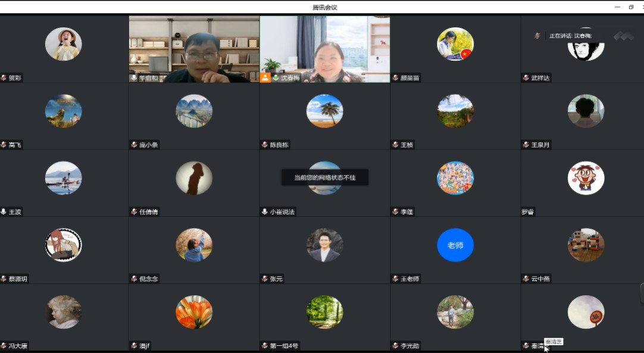Click the microphone icon beside 小崔说法
Viewport: 644px width, 353px height.
(x=265, y=212)
